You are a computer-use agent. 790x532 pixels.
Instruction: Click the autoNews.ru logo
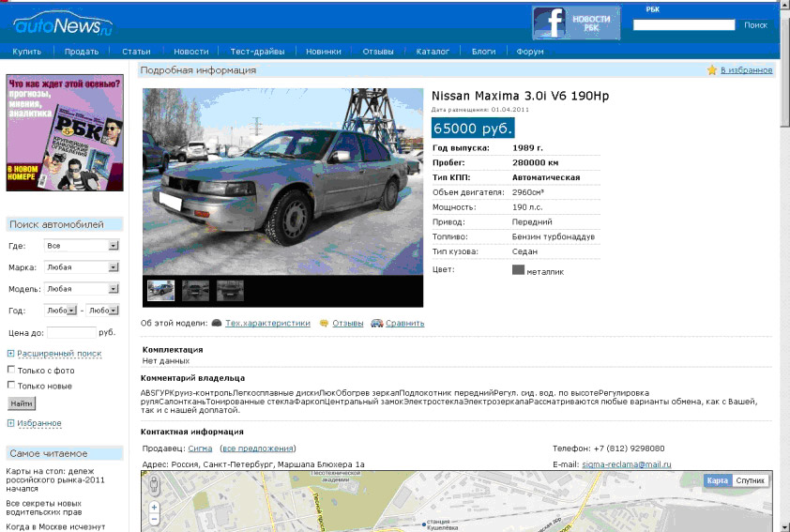coord(63,24)
